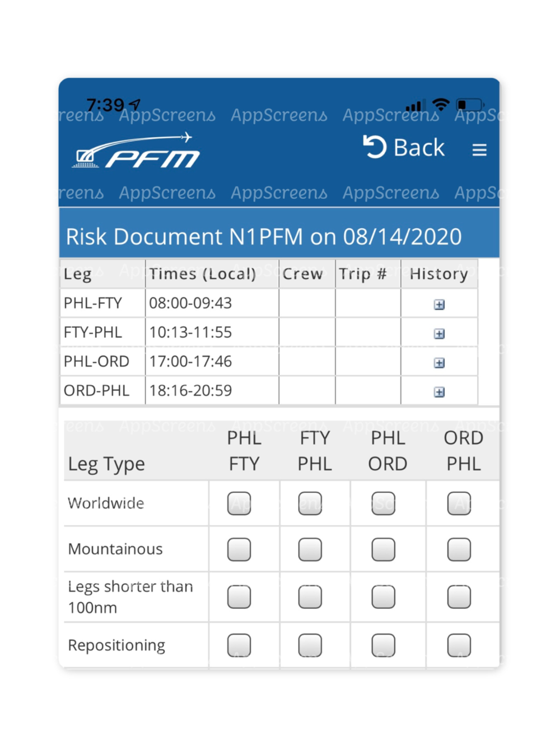Check Mountainous for PHL ORD leg

pyautogui.click(x=384, y=549)
